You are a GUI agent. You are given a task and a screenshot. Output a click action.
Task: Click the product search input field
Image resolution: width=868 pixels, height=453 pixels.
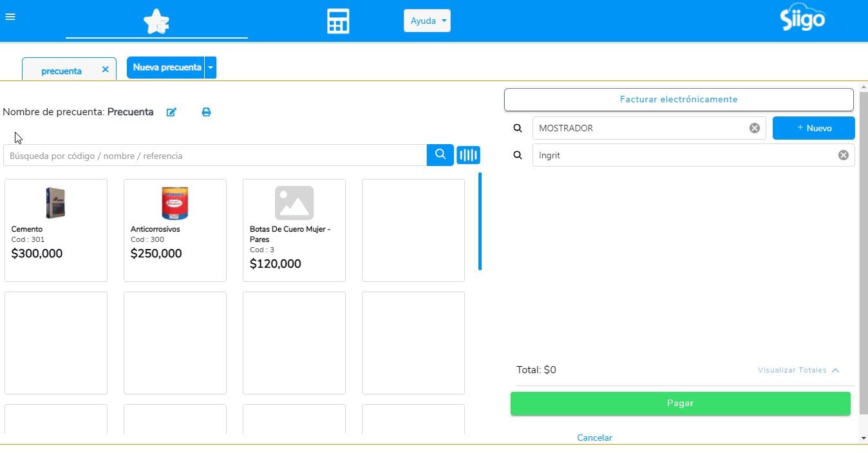click(215, 156)
